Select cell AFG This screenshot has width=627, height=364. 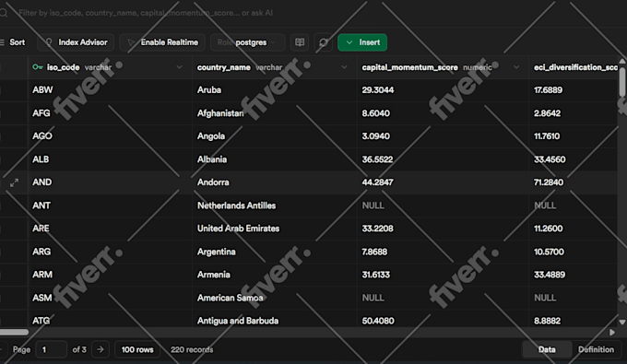click(x=110, y=113)
